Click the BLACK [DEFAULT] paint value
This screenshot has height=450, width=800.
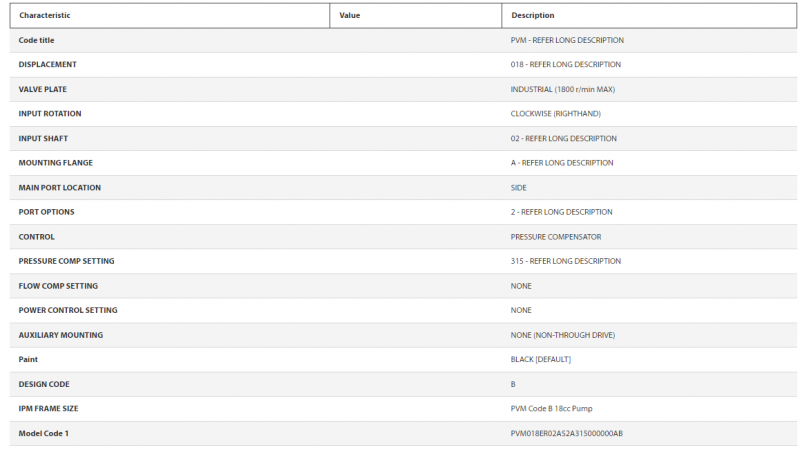[540, 359]
